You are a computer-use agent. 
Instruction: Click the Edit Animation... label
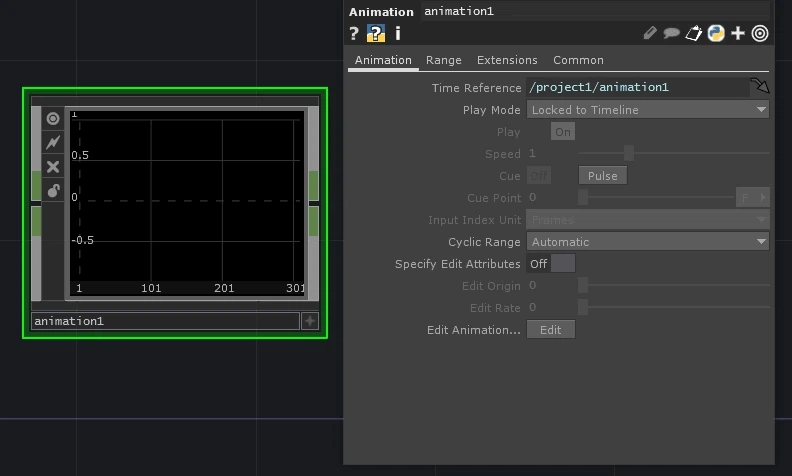click(473, 330)
